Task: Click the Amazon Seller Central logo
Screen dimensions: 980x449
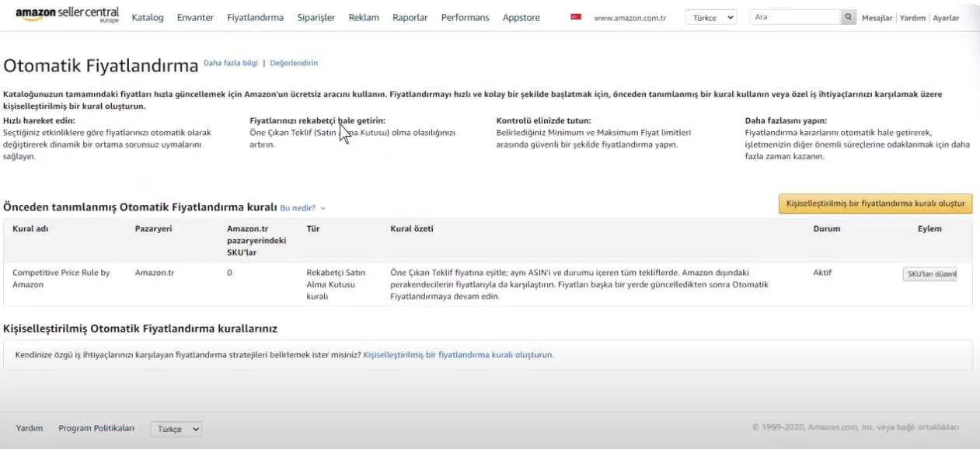Action: (68, 16)
